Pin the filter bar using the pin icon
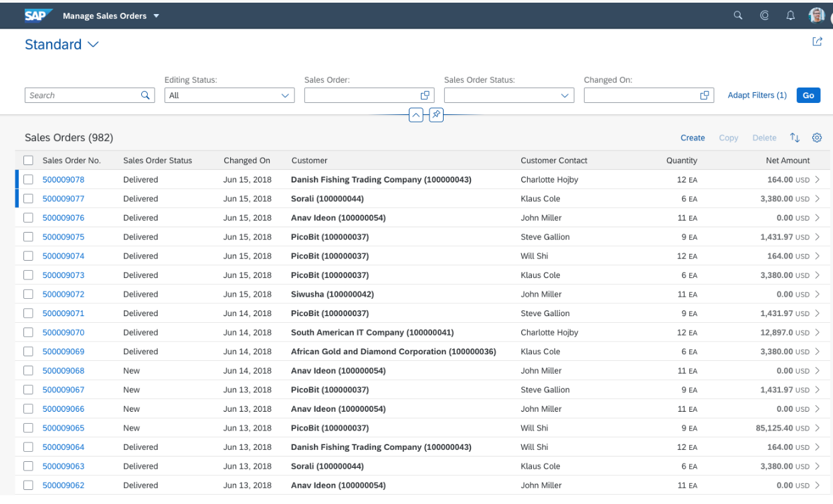This screenshot has height=504, width=833. (436, 114)
